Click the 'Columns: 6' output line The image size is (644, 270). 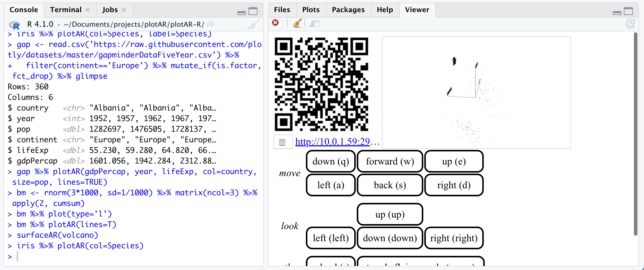[30, 97]
